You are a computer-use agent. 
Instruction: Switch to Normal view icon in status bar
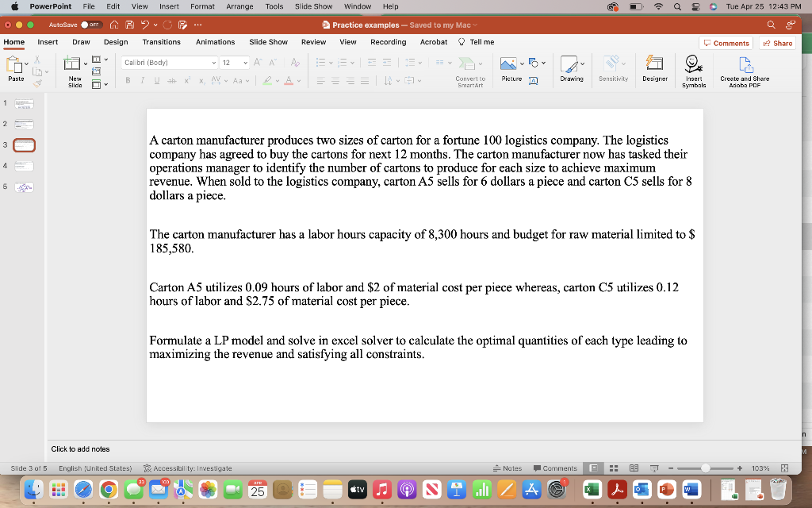(x=594, y=468)
